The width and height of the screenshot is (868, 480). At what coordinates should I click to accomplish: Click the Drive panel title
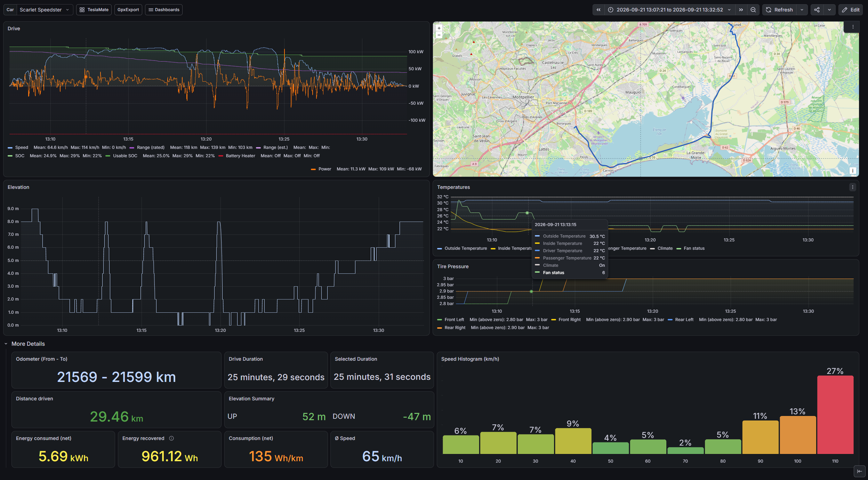tap(14, 29)
